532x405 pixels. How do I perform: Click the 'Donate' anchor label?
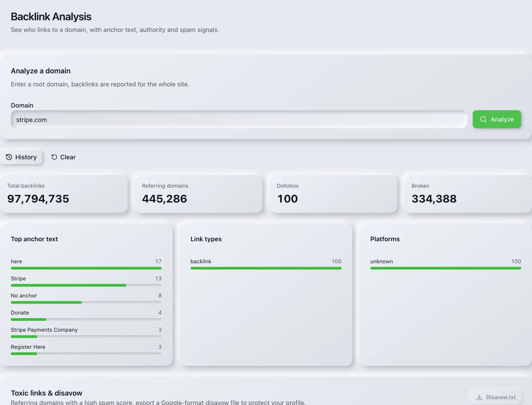(x=20, y=313)
